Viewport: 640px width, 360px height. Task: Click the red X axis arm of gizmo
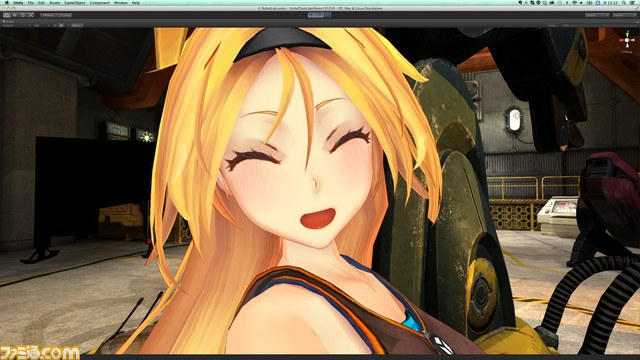tap(622, 40)
